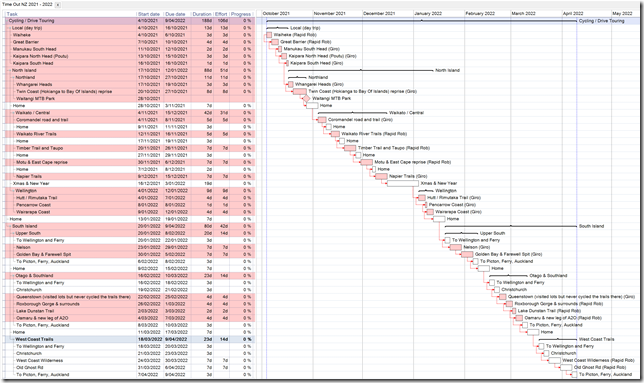Select the Golden Bay & Farewell Spit row

pyautogui.click(x=130, y=254)
